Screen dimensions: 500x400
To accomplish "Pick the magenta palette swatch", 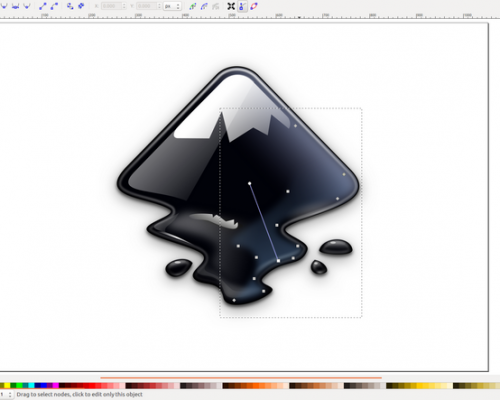I will click(56, 385).
